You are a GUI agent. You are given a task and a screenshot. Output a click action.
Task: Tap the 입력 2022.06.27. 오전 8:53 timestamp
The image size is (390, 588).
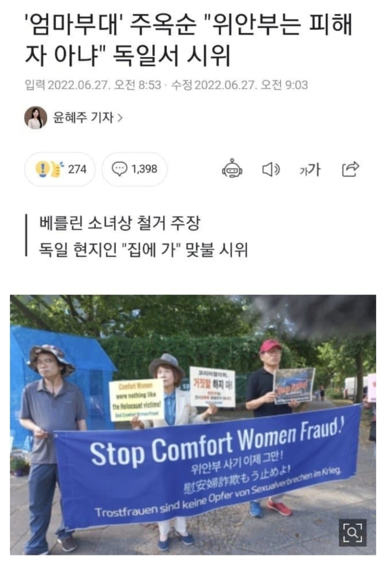tap(93, 85)
